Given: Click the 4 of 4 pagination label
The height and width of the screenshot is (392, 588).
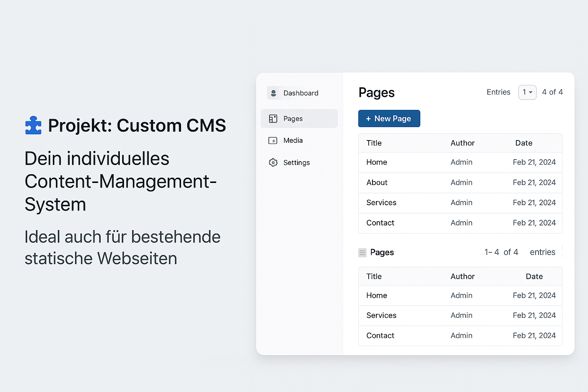Looking at the screenshot, I should 552,92.
